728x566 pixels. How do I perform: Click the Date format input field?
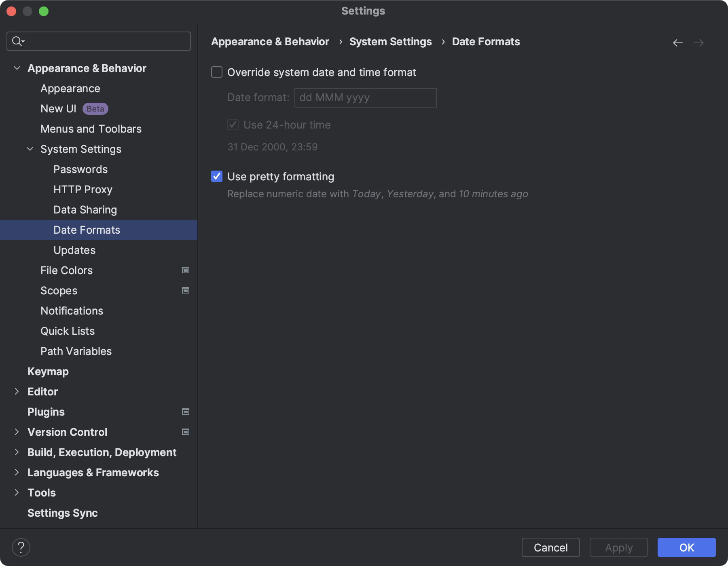[365, 97]
